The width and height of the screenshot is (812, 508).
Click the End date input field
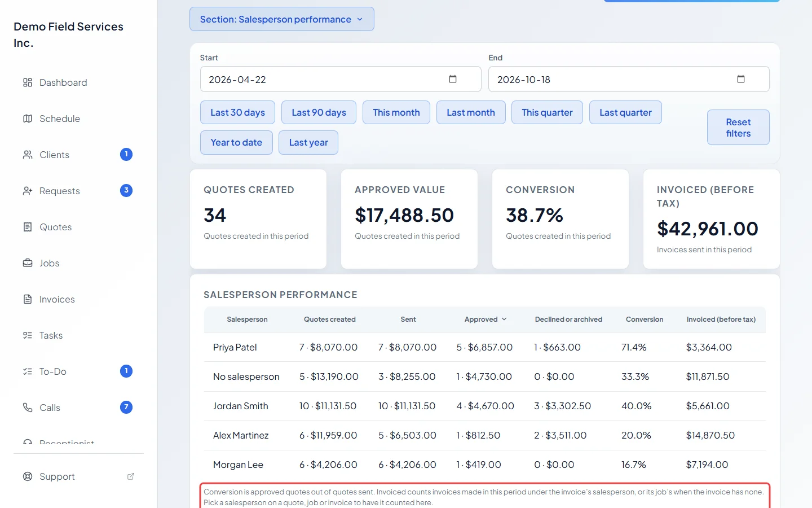[x=629, y=79]
